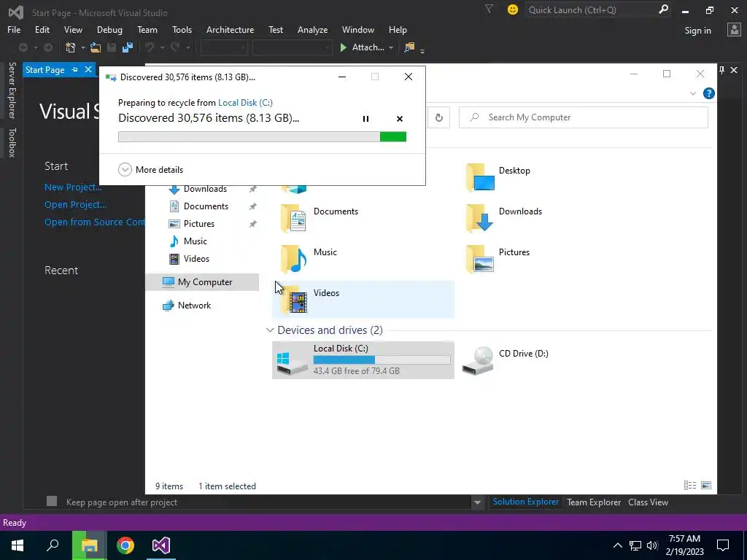The width and height of the screenshot is (747, 560).
Task: Open the Music folder in main pane
Action: click(309, 259)
